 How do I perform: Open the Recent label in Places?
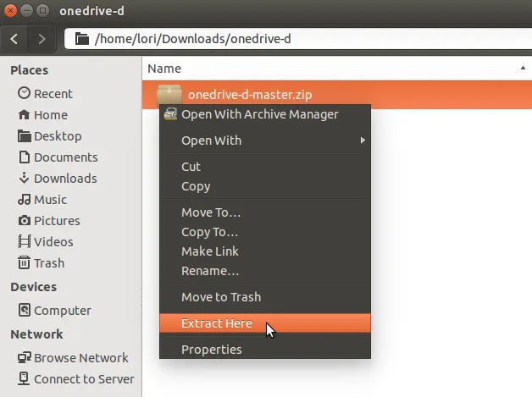coord(53,94)
